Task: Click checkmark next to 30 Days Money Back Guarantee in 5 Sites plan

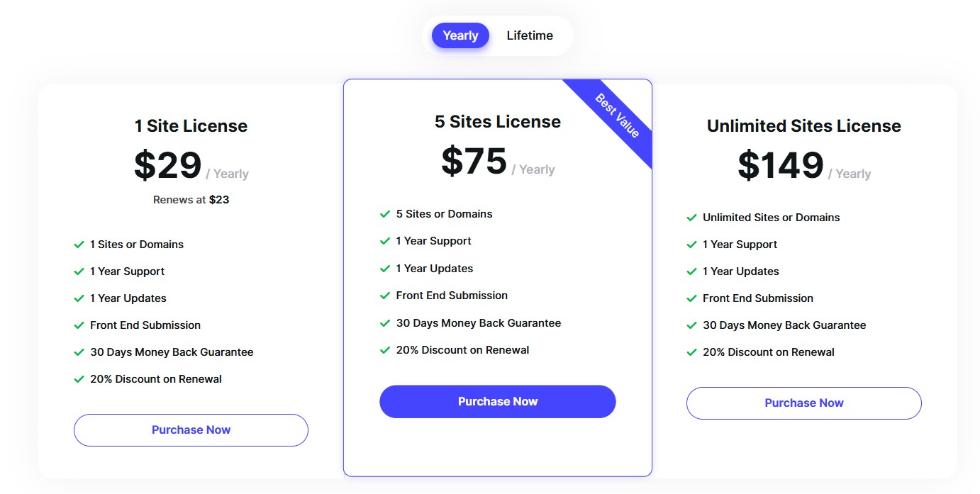Action: (x=385, y=323)
